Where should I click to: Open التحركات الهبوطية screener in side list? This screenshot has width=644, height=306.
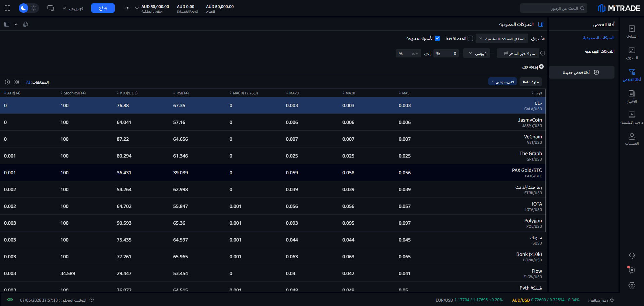click(x=600, y=51)
